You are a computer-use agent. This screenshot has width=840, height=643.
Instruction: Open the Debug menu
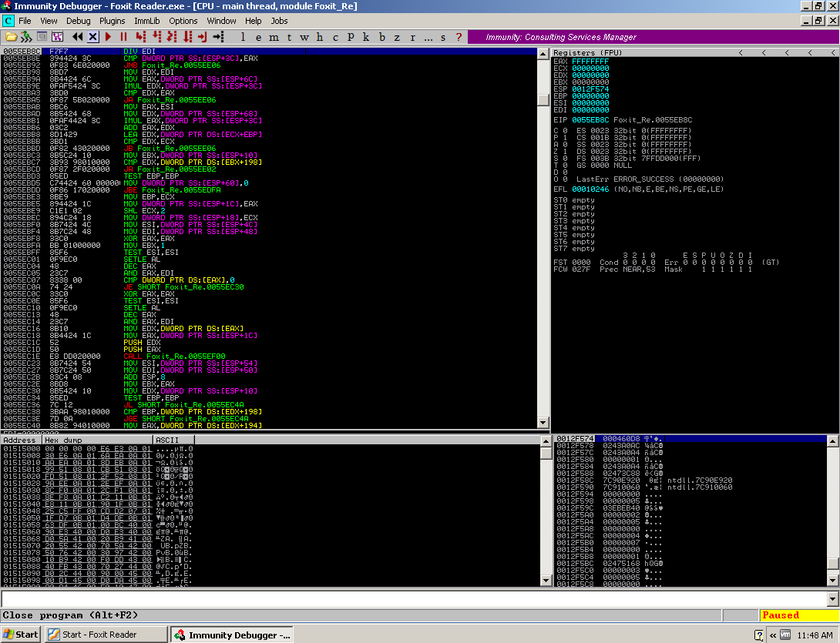coord(78,21)
